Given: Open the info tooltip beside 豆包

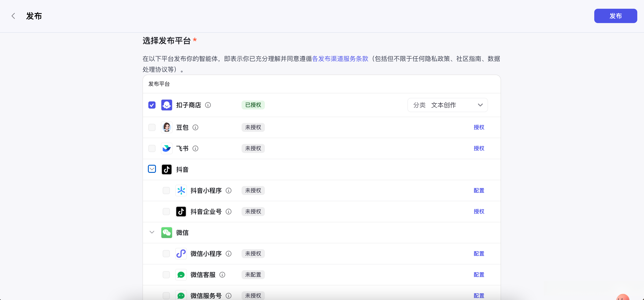Looking at the screenshot, I should [195, 127].
